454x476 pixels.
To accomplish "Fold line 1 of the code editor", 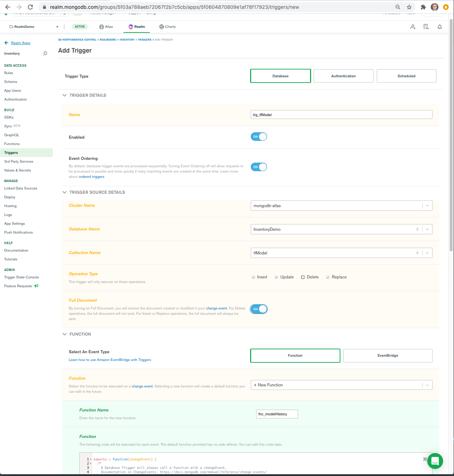I will (91, 459).
